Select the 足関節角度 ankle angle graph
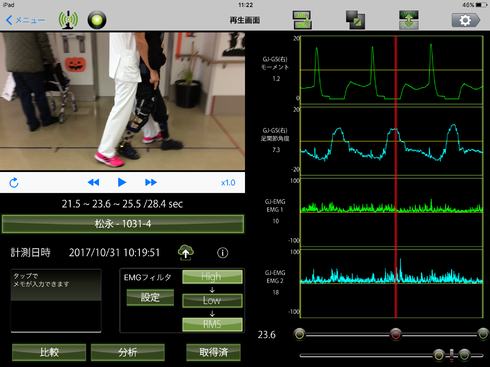 [x=392, y=141]
